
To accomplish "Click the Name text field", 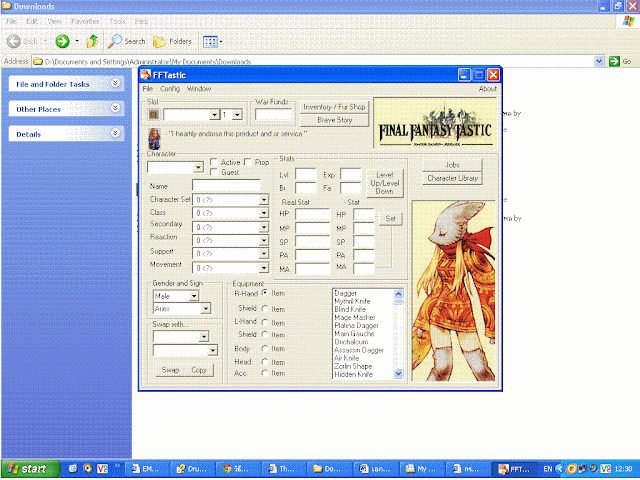I will tap(226, 186).
